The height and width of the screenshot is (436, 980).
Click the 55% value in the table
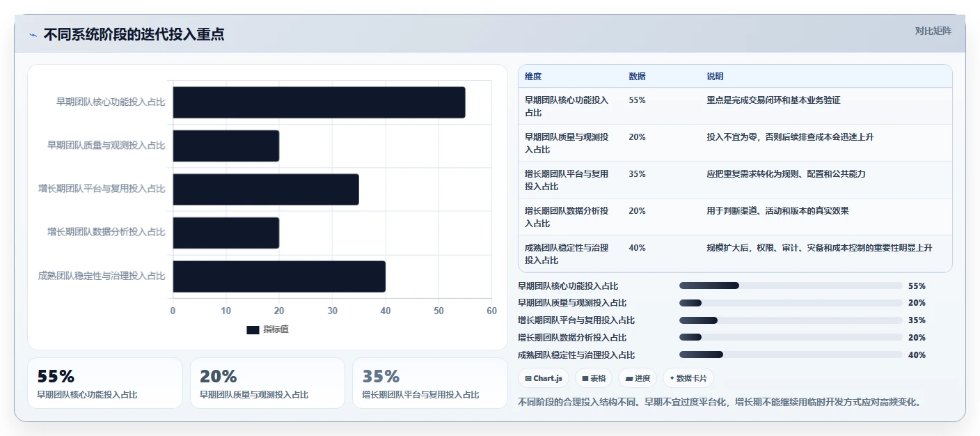pyautogui.click(x=637, y=100)
